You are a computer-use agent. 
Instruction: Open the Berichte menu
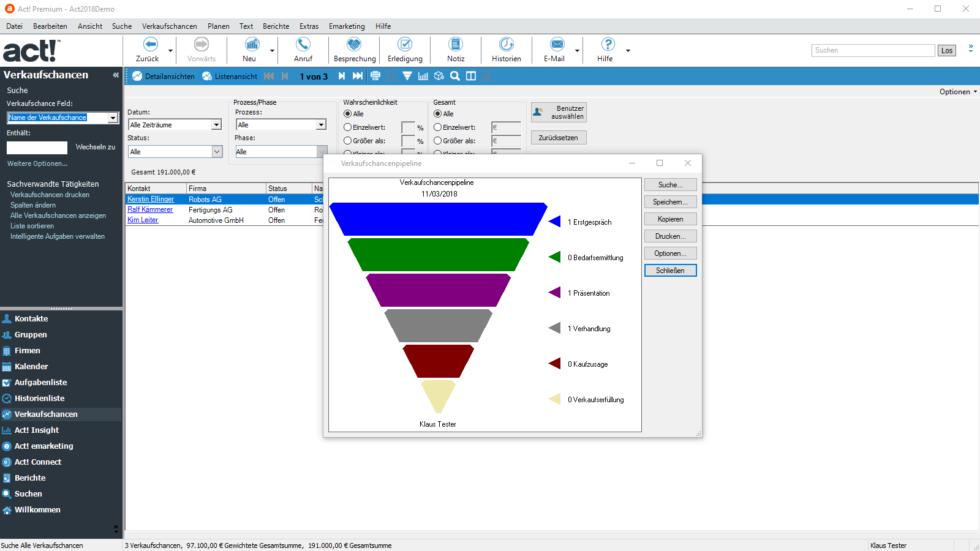(x=276, y=26)
